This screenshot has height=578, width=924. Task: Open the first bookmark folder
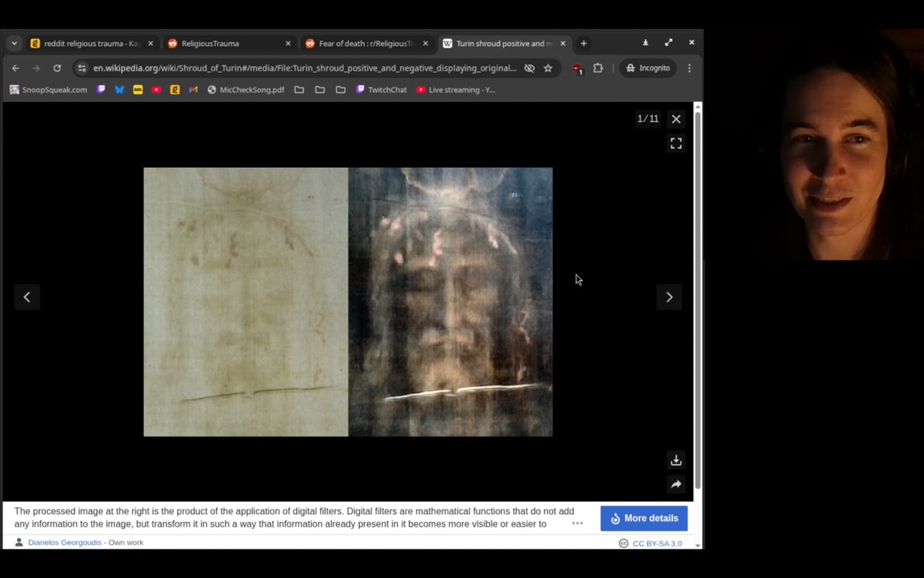299,90
